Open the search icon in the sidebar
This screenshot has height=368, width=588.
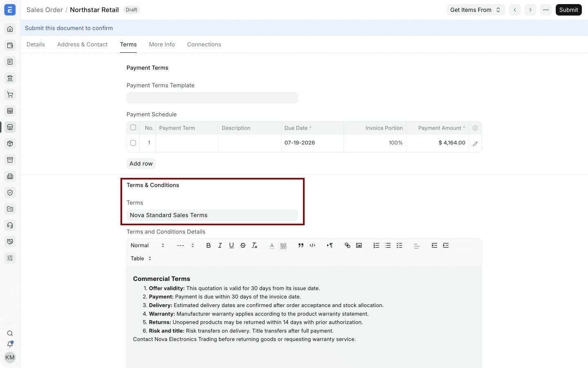(10, 333)
